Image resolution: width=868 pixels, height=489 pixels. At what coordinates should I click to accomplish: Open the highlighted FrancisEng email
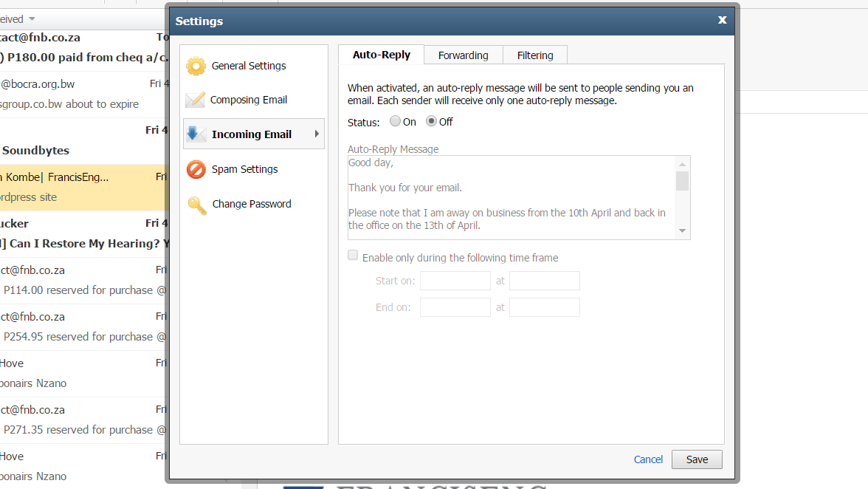(x=83, y=187)
